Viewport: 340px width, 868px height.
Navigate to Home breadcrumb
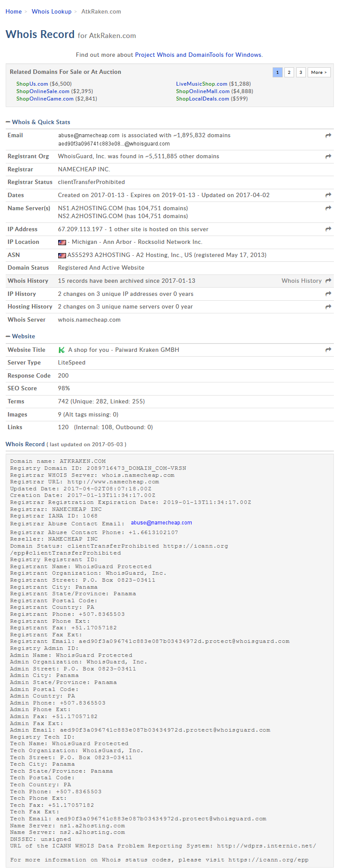[x=14, y=12]
